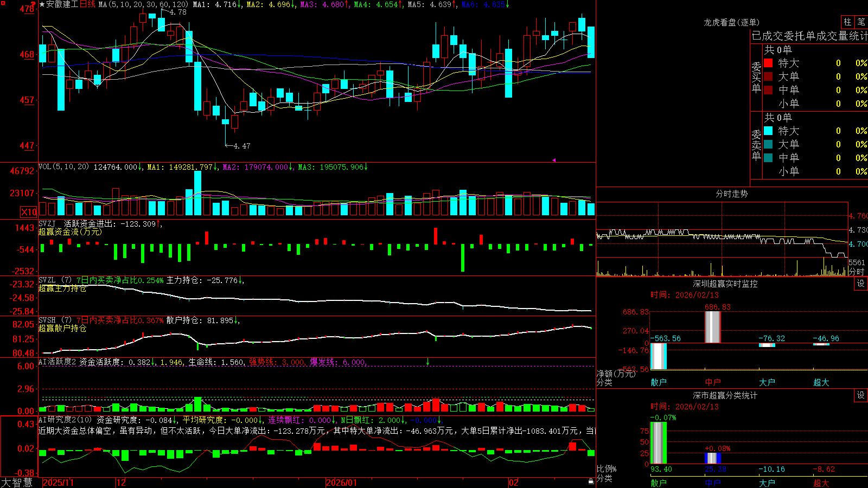Click the dark red 中单 buy order swatch
Image resolution: width=868 pixels, height=488 pixels.
pyautogui.click(x=768, y=89)
